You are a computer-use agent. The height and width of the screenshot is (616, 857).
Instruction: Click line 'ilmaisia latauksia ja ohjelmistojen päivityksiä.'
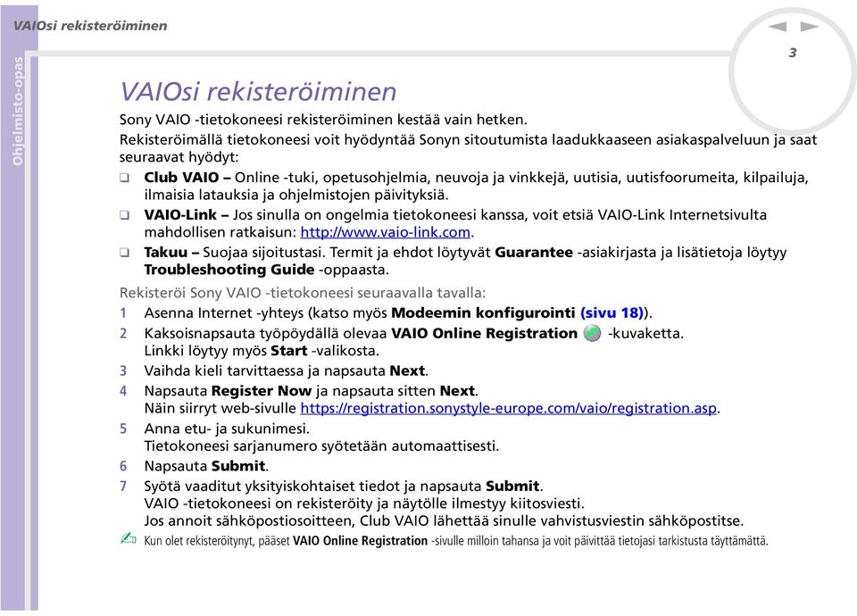point(296,195)
